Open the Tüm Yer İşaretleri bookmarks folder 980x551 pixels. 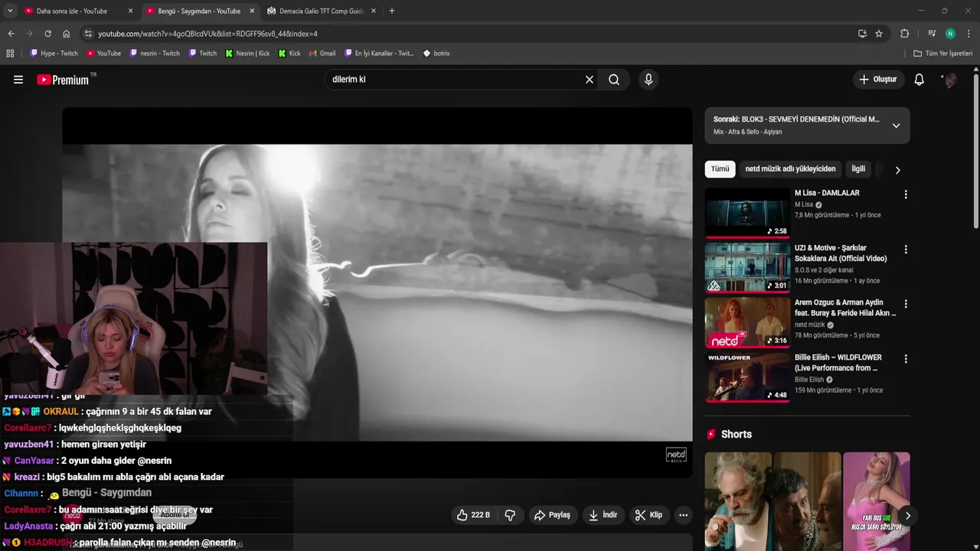(x=943, y=54)
